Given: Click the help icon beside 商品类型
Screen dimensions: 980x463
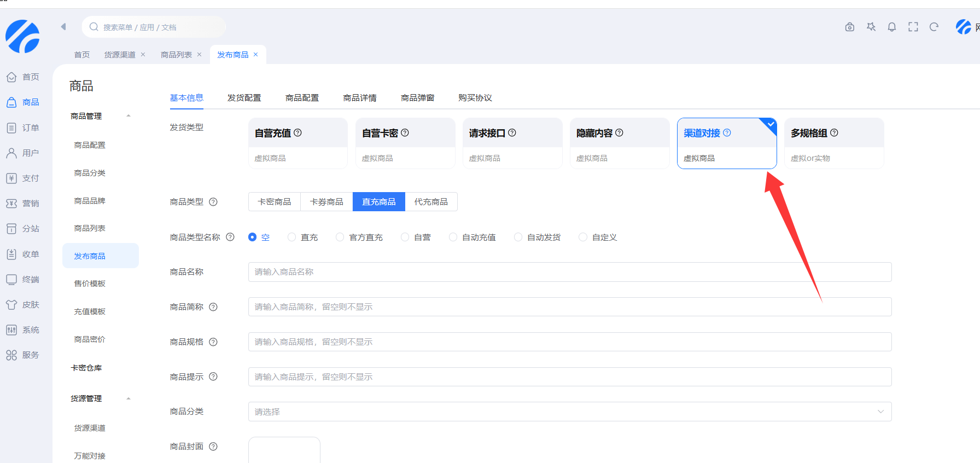Looking at the screenshot, I should 213,202.
